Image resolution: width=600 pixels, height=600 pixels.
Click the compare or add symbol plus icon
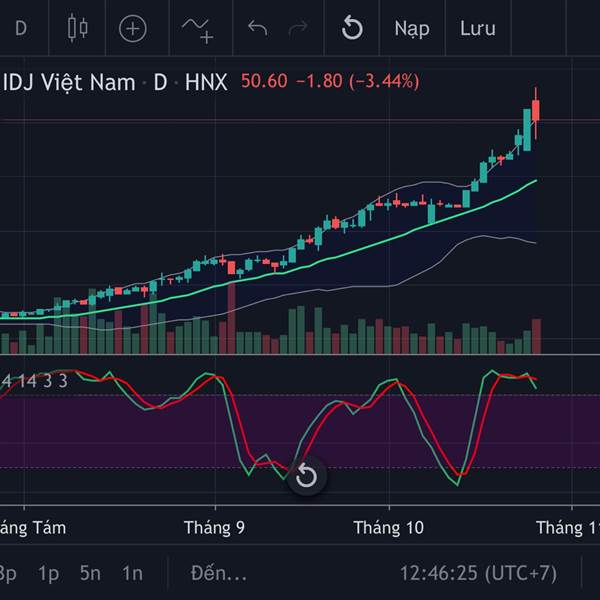tap(133, 29)
